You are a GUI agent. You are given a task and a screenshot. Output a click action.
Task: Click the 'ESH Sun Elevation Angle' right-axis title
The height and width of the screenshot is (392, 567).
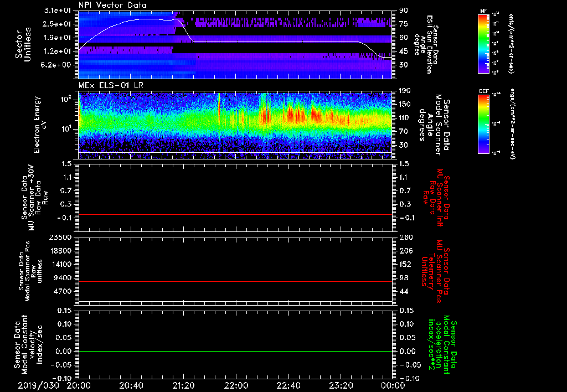(x=427, y=44)
